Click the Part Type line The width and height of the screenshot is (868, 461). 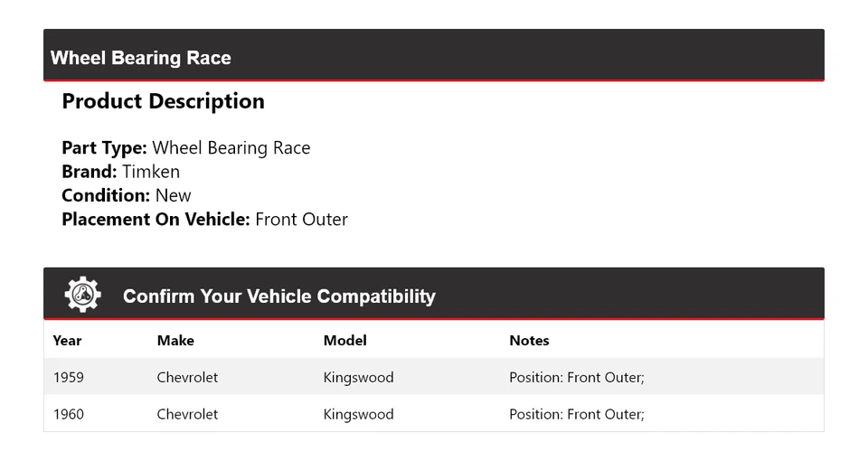pyautogui.click(x=185, y=148)
